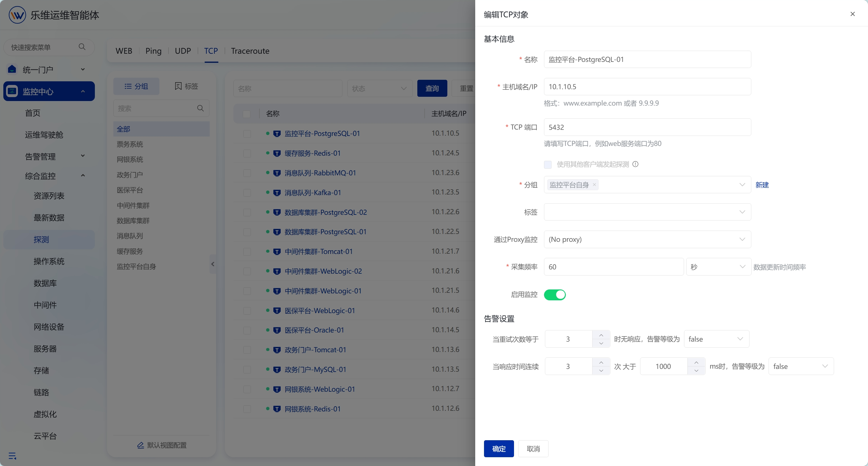This screenshot has height=466, width=868.
Task: Click the sidebar menu search magnifier icon
Action: point(82,47)
